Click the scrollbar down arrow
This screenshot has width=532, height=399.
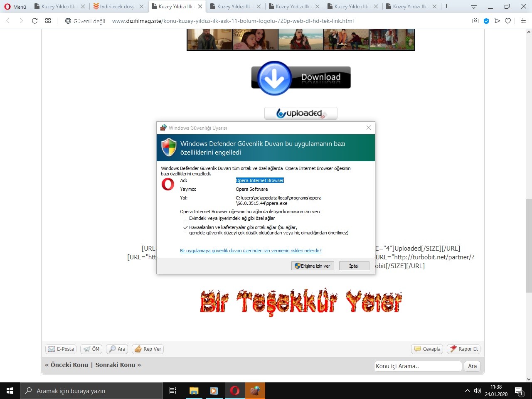coord(529,379)
